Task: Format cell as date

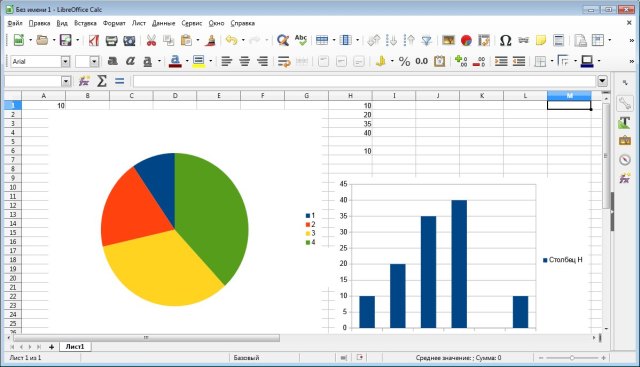Action: click(x=440, y=61)
